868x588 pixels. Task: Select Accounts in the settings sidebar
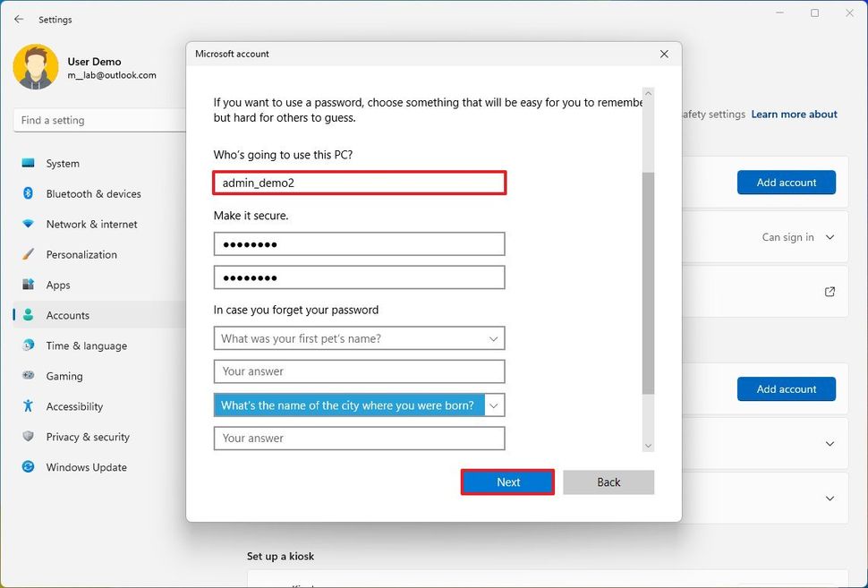(x=67, y=316)
